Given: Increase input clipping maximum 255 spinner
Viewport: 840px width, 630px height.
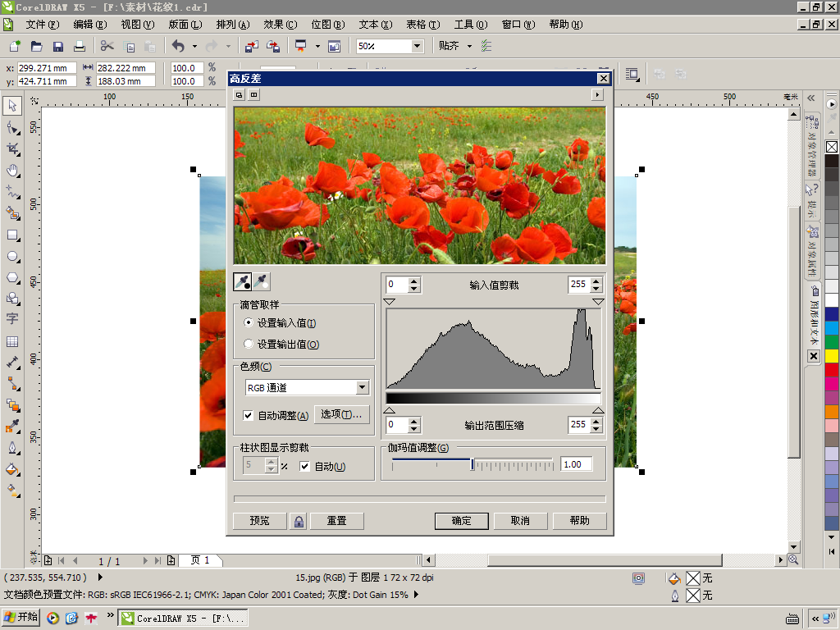Looking at the screenshot, I should [x=596, y=281].
